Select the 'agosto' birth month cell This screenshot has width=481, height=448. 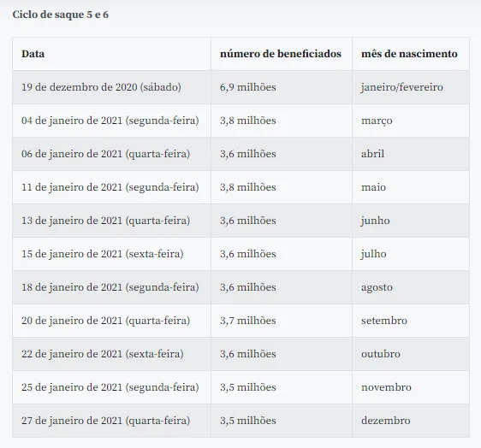tap(411, 287)
